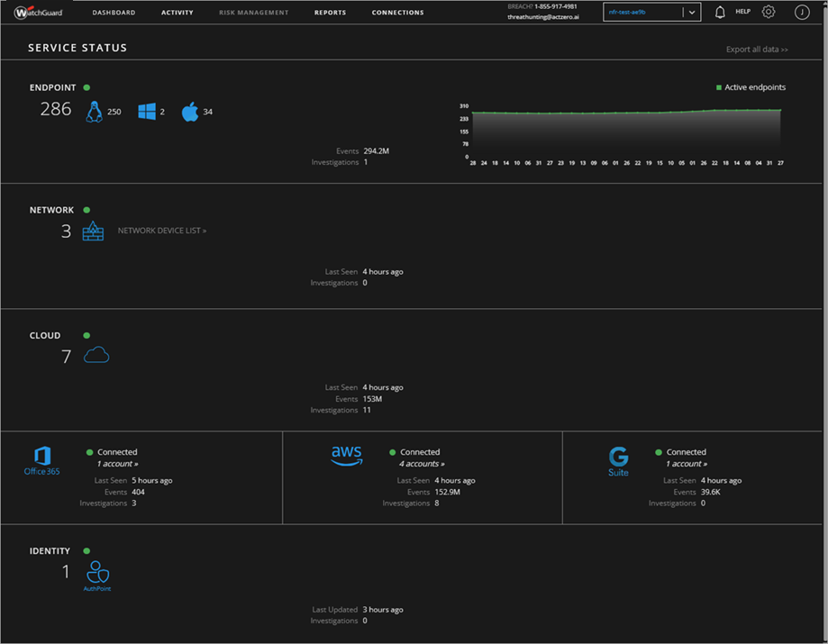Open the settings gear icon
This screenshot has height=644, width=828.
click(x=769, y=12)
